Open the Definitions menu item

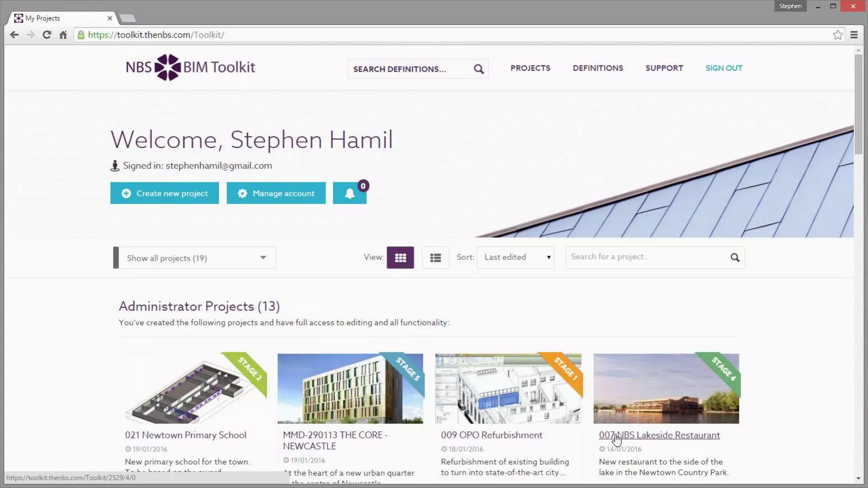click(x=598, y=68)
